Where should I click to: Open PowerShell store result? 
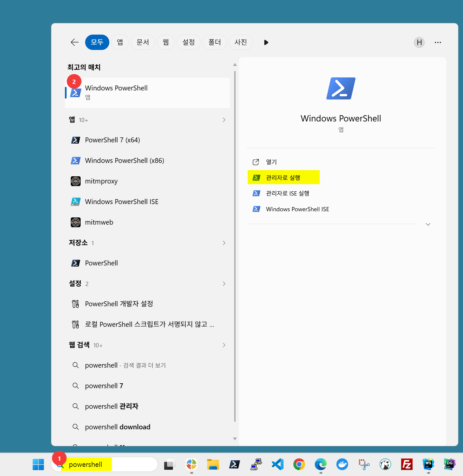coord(147,263)
